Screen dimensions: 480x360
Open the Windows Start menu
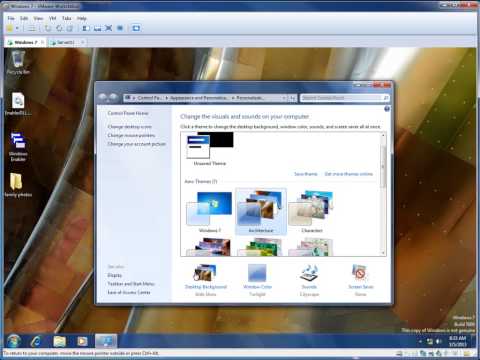coord(14,341)
